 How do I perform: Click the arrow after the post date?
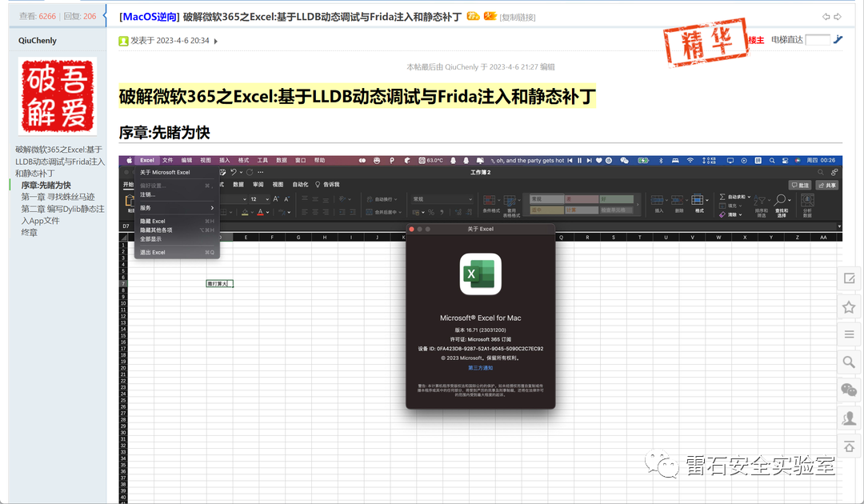(215, 42)
